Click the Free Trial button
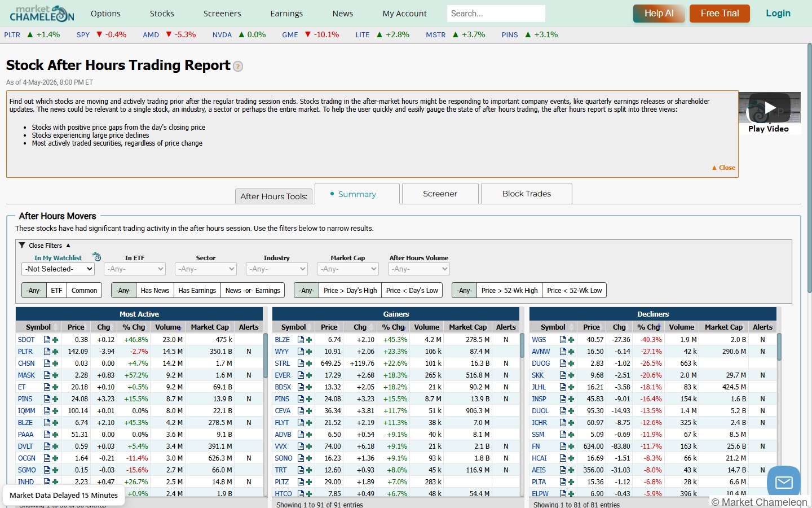This screenshot has height=508, width=812. click(x=720, y=14)
